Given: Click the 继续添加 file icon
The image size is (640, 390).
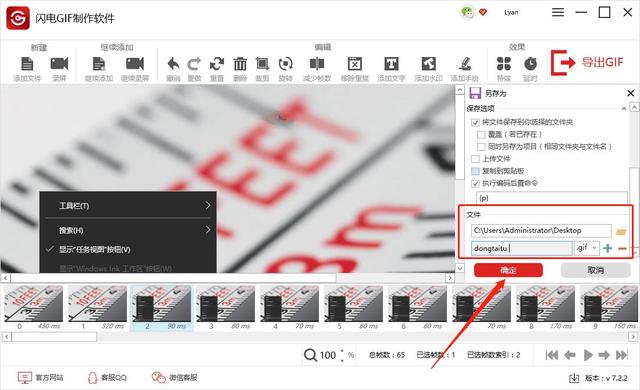Looking at the screenshot, I should (99, 64).
